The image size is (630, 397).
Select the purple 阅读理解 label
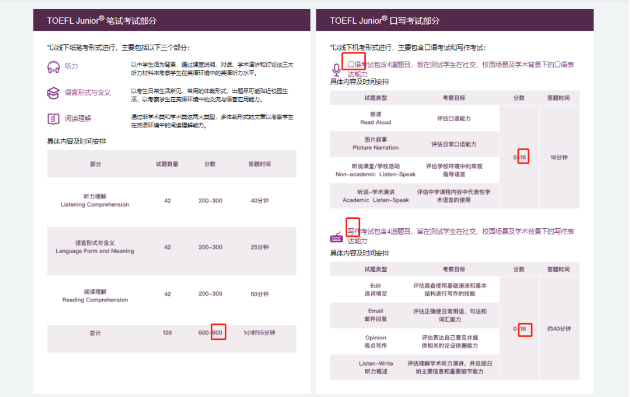click(78, 119)
